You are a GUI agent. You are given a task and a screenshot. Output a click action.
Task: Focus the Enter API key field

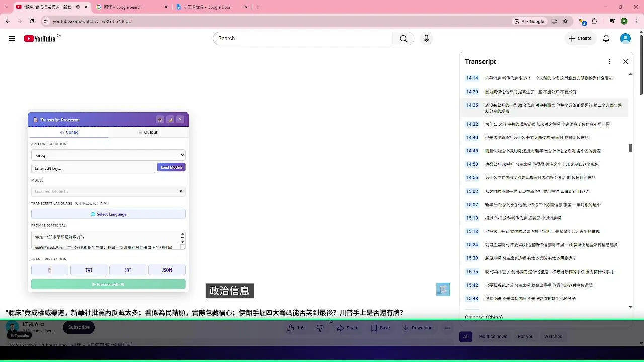[x=93, y=168]
